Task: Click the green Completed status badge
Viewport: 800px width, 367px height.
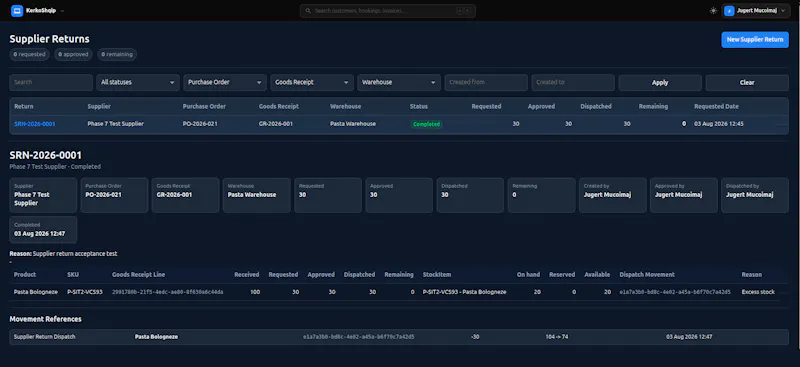Action: tap(427, 124)
